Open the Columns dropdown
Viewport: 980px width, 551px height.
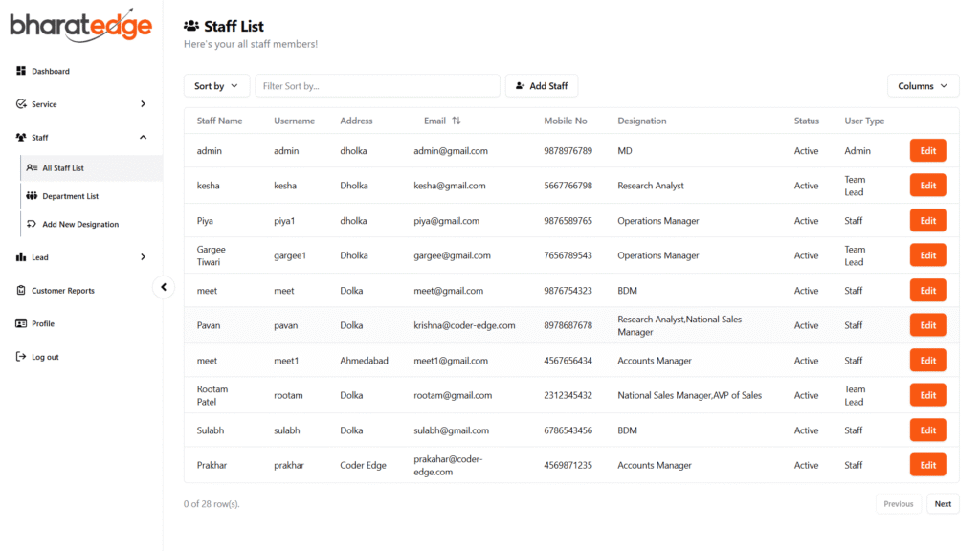(923, 86)
